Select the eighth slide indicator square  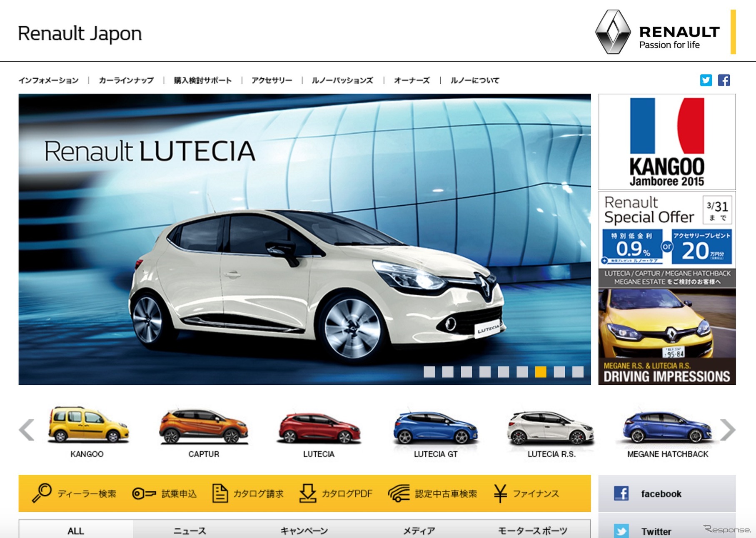coord(559,372)
